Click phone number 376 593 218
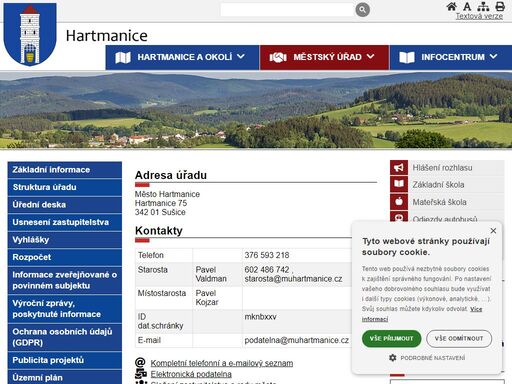The width and height of the screenshot is (512, 384). [267, 255]
